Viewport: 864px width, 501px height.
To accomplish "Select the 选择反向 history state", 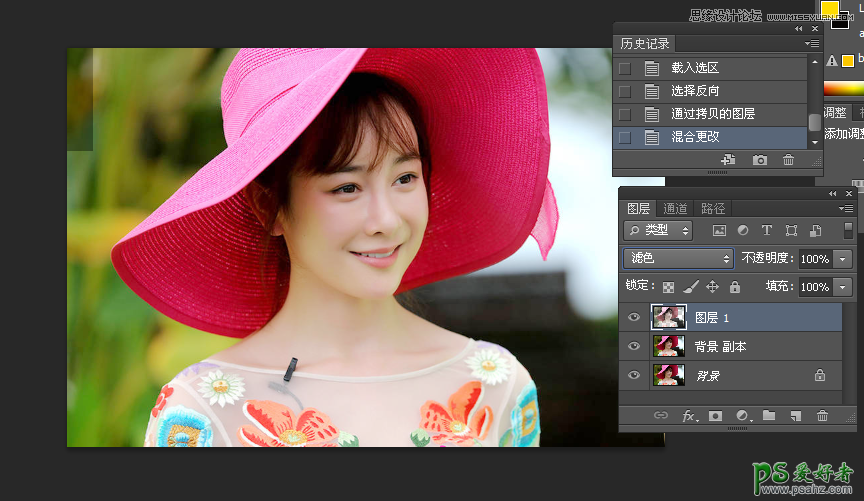I will click(695, 91).
